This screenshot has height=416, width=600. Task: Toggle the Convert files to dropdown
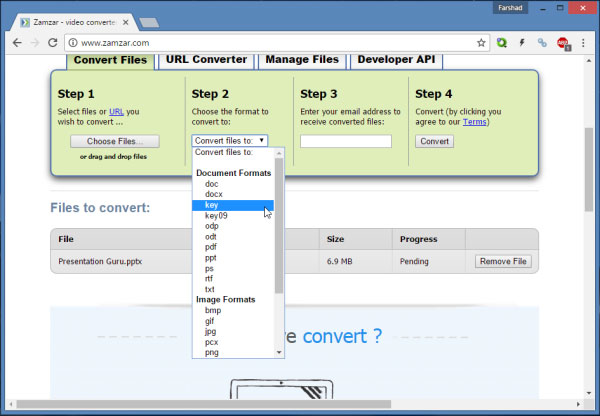[230, 140]
